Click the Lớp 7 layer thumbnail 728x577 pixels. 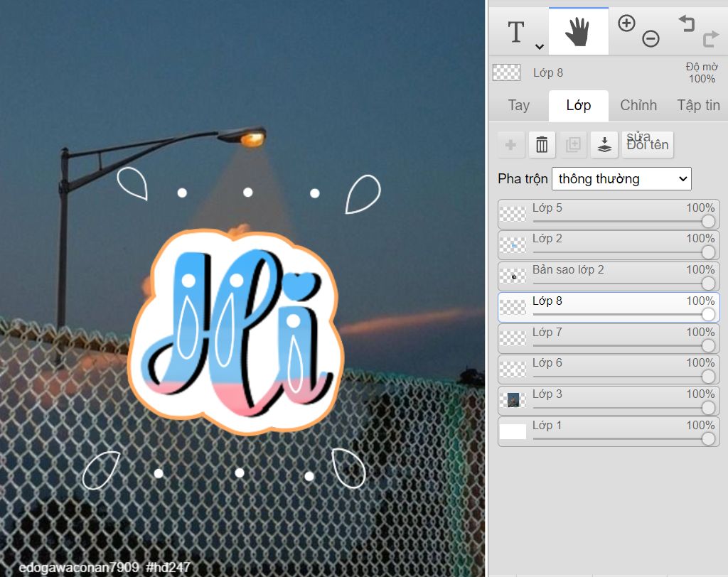point(513,338)
